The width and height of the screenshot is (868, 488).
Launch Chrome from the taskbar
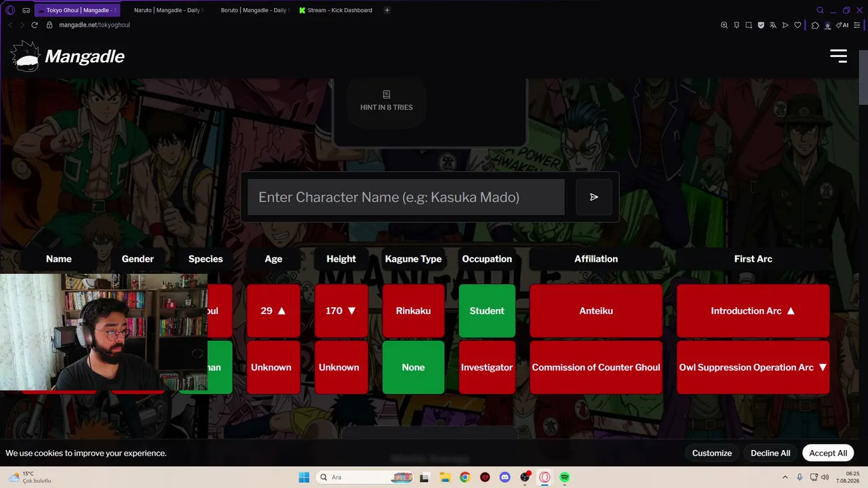(465, 477)
